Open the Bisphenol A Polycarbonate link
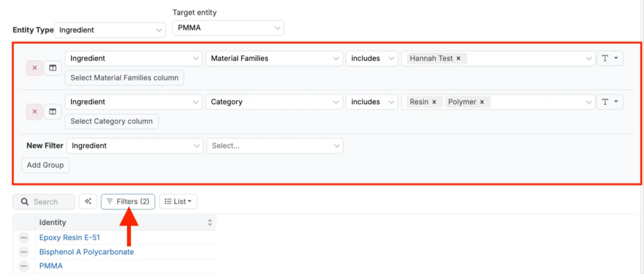The height and width of the screenshot is (274, 644). point(86,252)
